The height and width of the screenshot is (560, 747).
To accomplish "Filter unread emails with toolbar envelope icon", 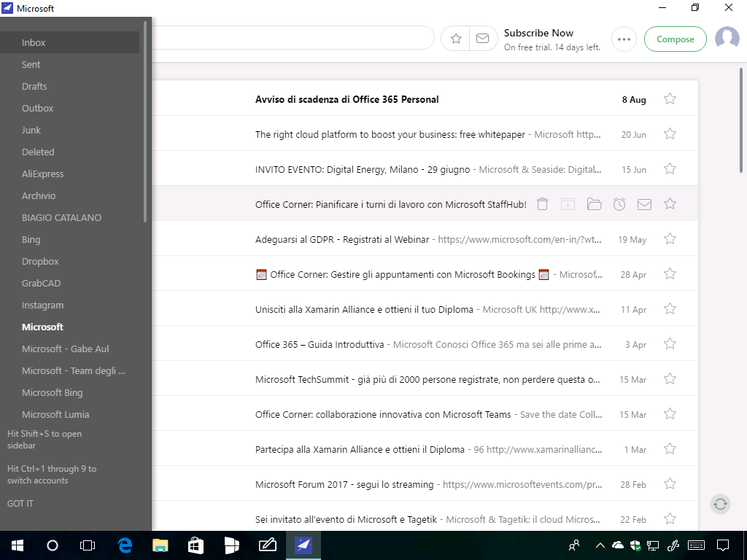I will pos(483,39).
